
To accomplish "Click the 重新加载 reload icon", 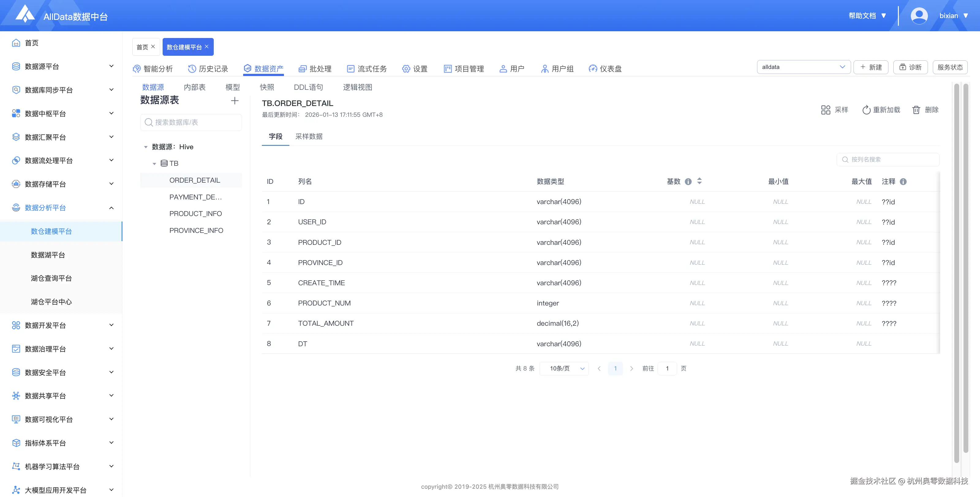I will [866, 110].
